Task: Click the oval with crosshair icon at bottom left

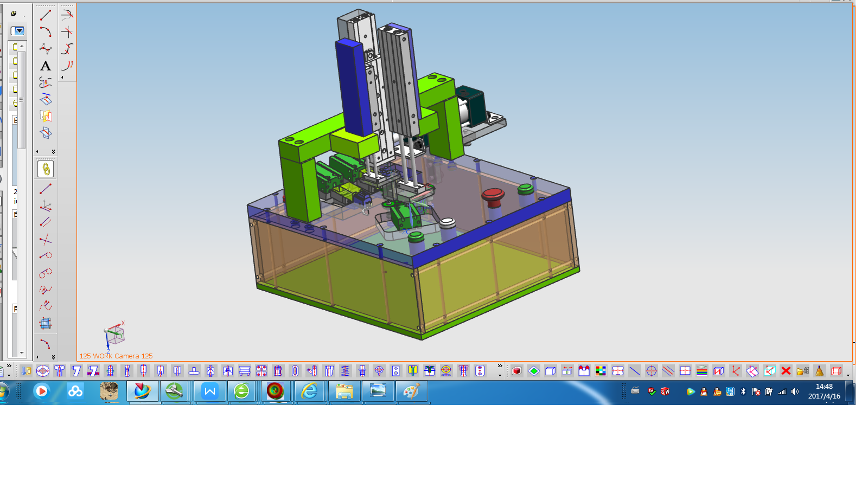Action: click(x=43, y=371)
